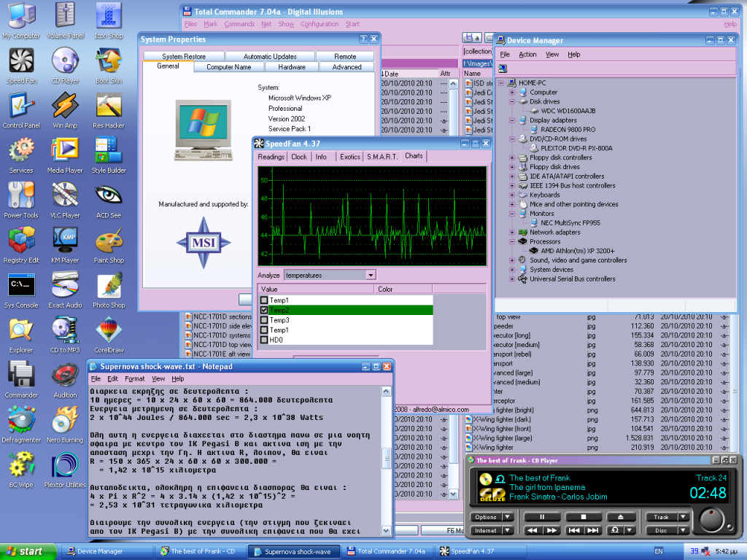Open the Analyze temperatures dropdown
The image size is (747, 560).
click(x=371, y=275)
